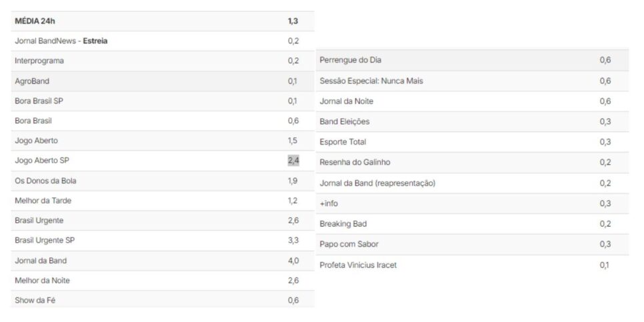Viewport: 644px width, 322px height.
Task: Click the highlighted 2,4 rating value
Action: [x=293, y=161]
